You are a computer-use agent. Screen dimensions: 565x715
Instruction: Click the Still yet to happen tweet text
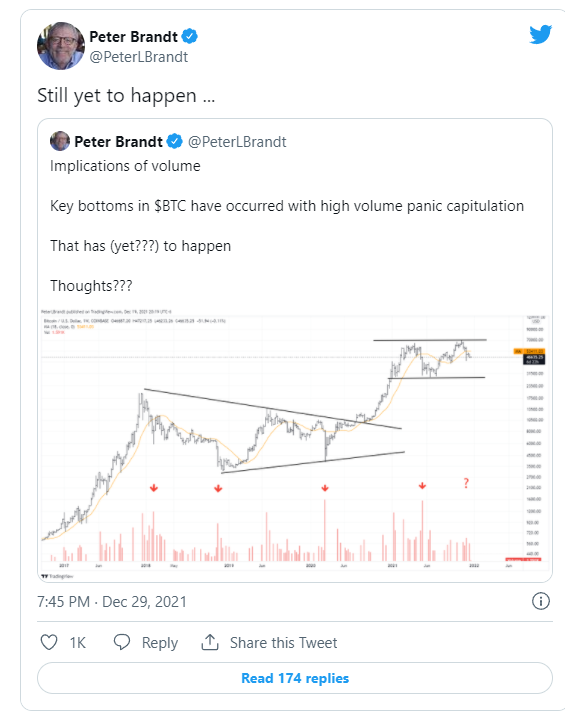tap(126, 96)
